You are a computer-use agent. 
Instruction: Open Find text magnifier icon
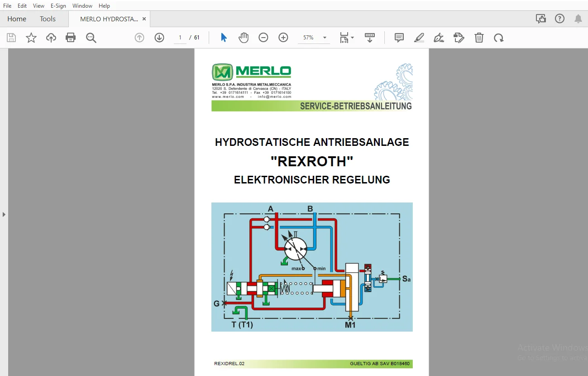click(91, 38)
